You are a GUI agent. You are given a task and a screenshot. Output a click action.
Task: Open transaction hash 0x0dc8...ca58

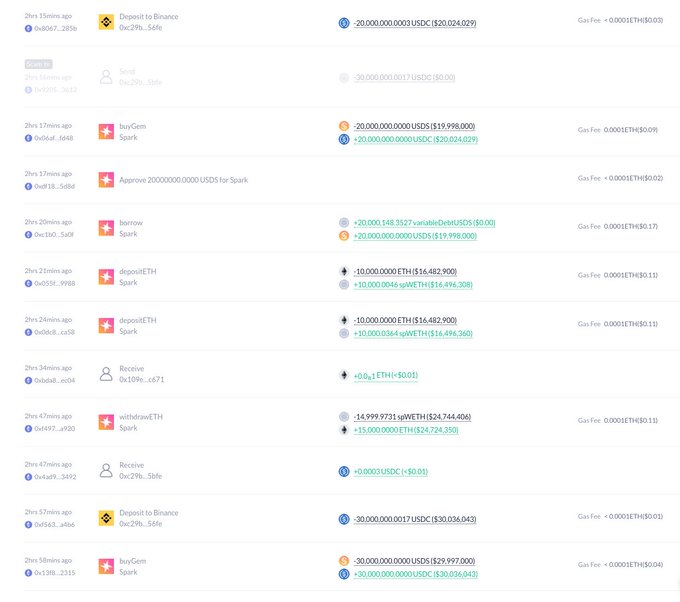55,332
